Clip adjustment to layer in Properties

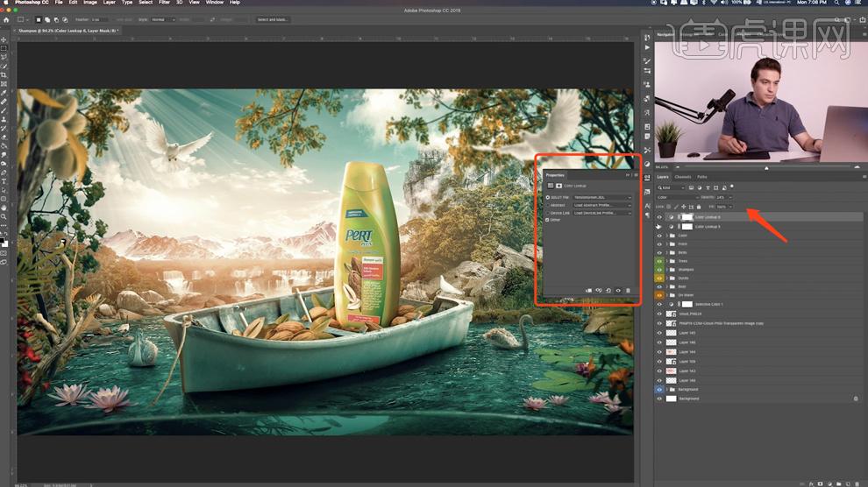point(588,291)
